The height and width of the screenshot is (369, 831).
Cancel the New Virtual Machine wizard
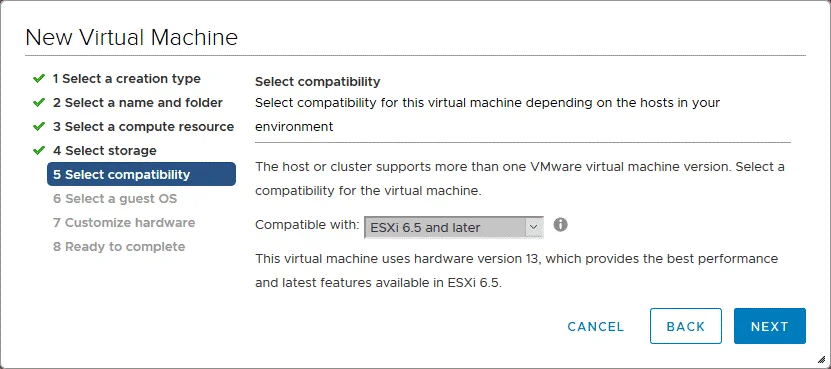pyautogui.click(x=596, y=327)
